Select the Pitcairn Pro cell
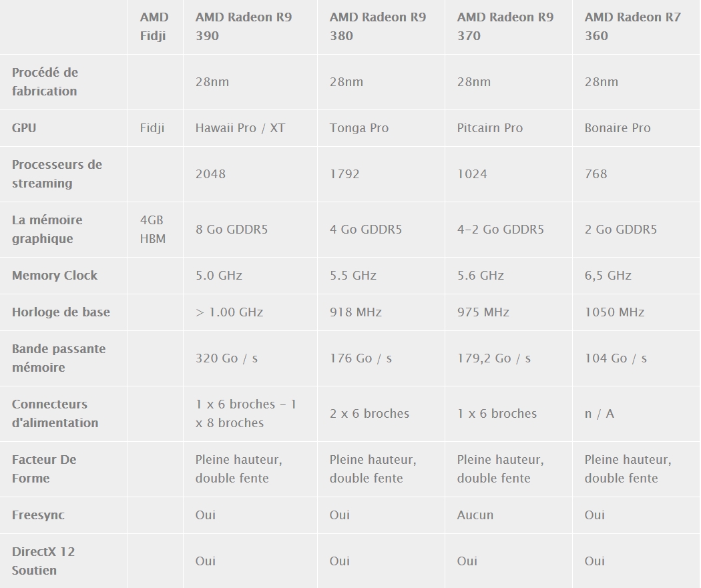Image resolution: width=701 pixels, height=588 pixels. tap(489, 127)
